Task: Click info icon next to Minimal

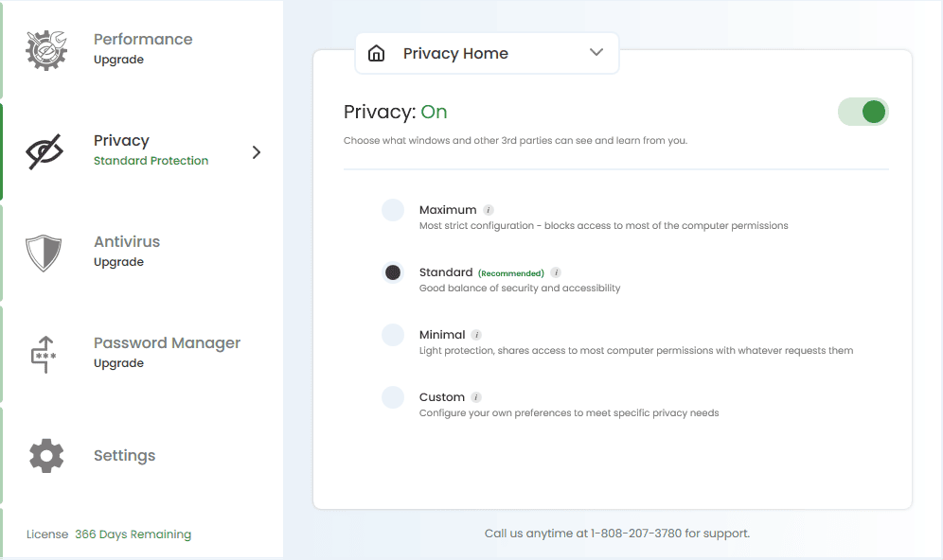Action: (476, 335)
